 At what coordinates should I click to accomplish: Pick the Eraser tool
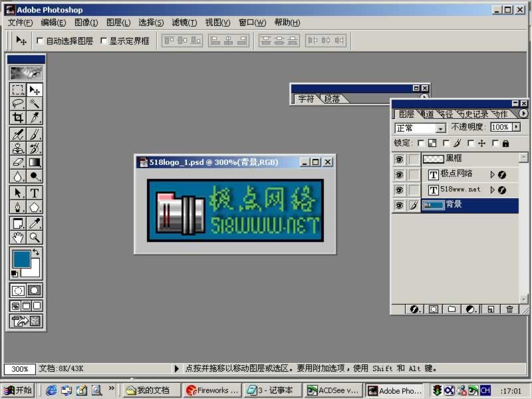(18, 162)
